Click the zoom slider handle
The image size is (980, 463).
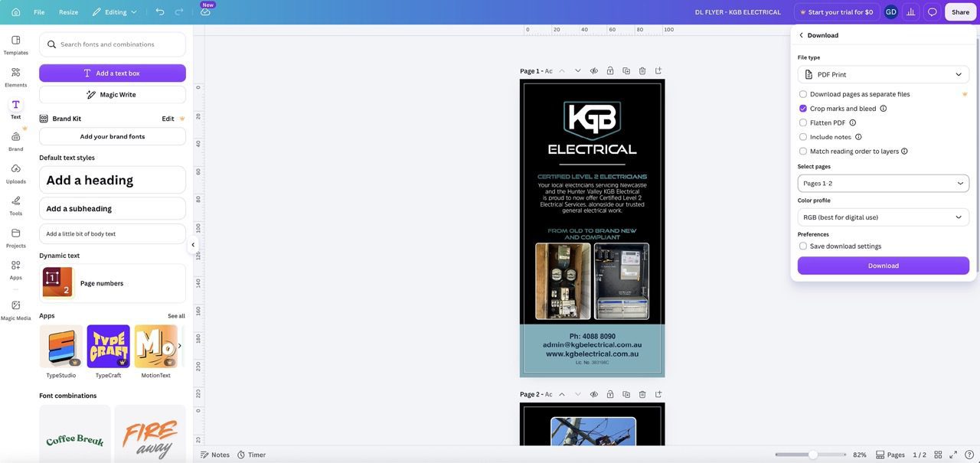click(812, 455)
